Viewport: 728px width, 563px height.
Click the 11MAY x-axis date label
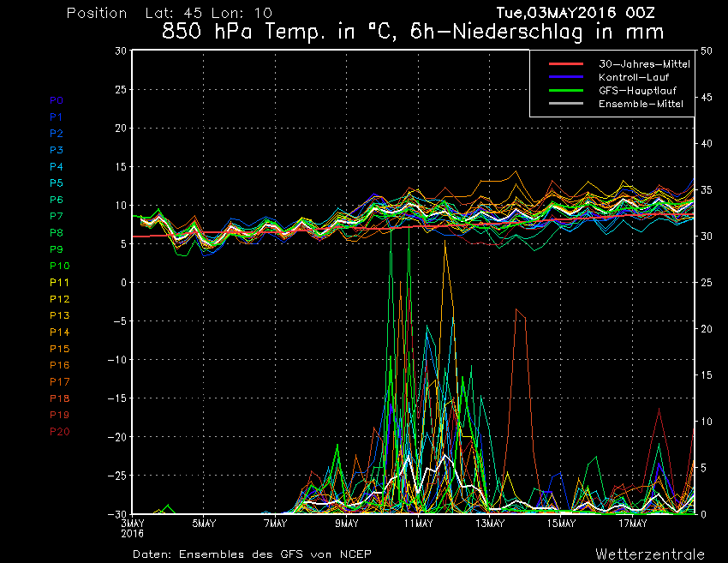tap(418, 524)
